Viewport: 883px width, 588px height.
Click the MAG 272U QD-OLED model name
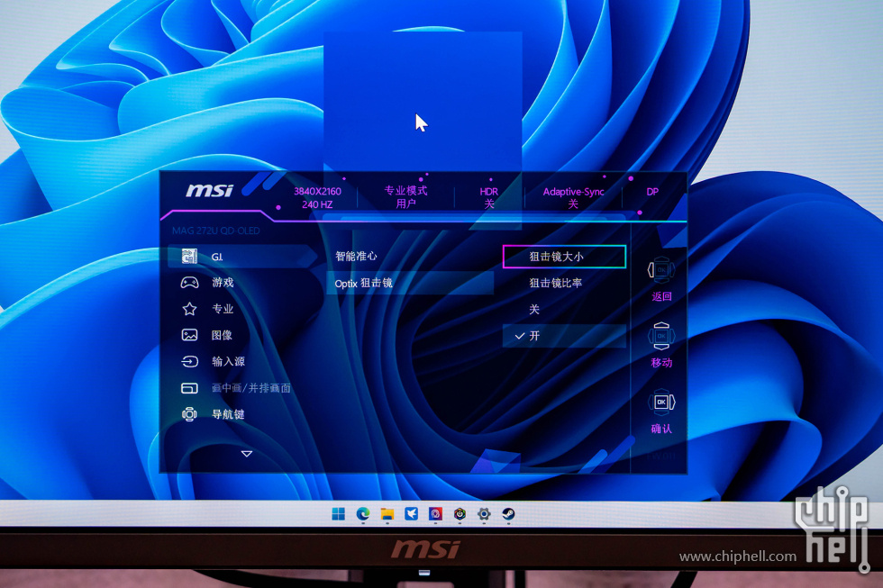tap(215, 231)
